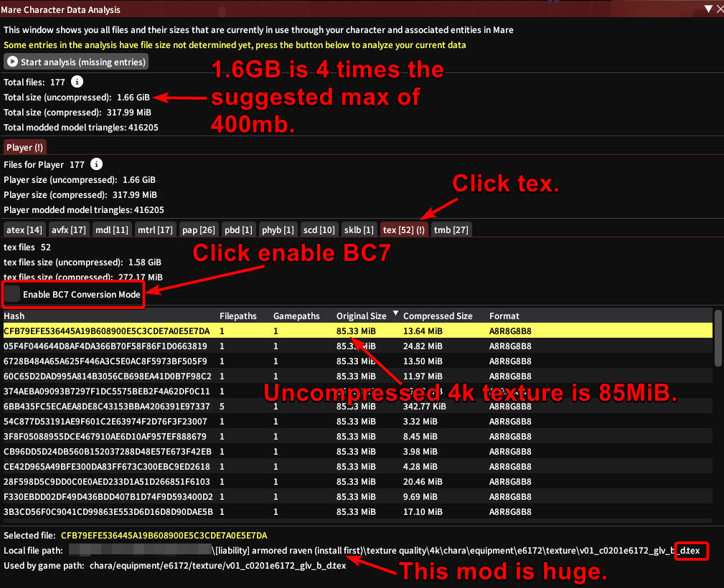Image resolution: width=724 pixels, height=588 pixels.
Task: Click the info icon beside Files for Player
Action: tap(97, 164)
